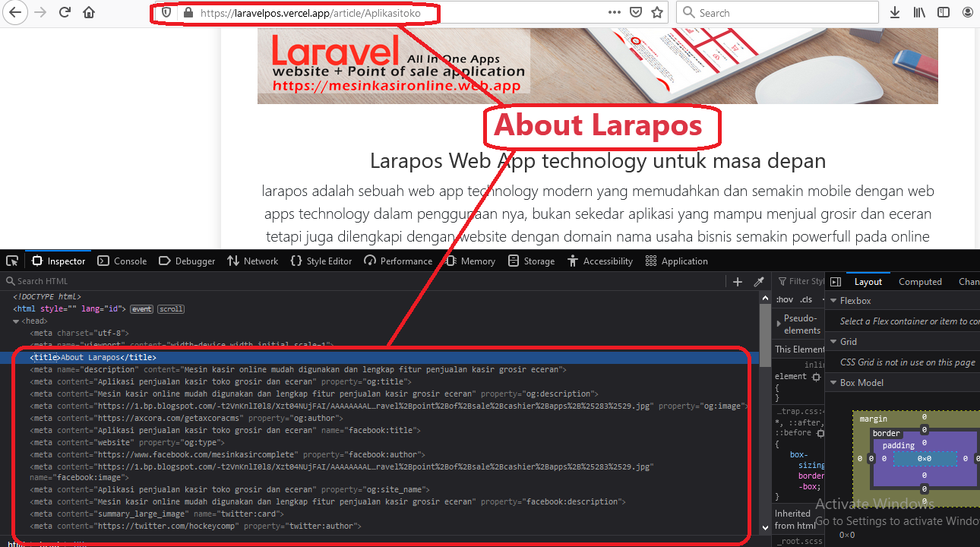The height and width of the screenshot is (547, 980).
Task: Activate the pick element tool
Action: point(12,261)
